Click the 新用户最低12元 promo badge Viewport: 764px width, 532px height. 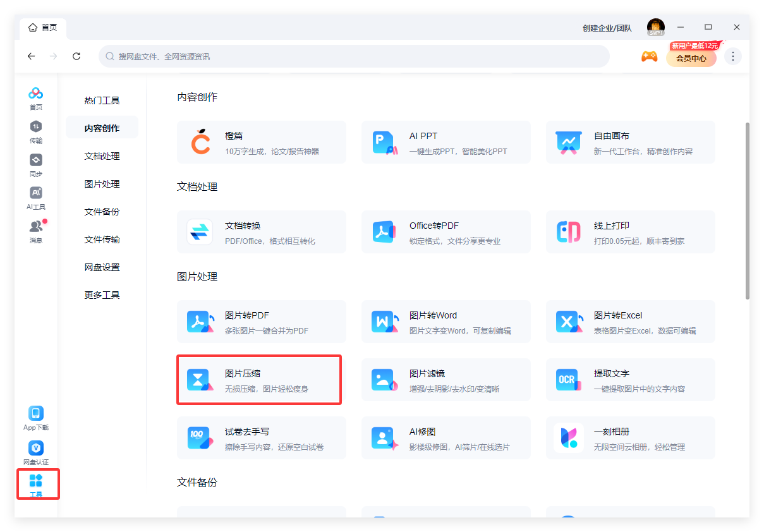694,45
